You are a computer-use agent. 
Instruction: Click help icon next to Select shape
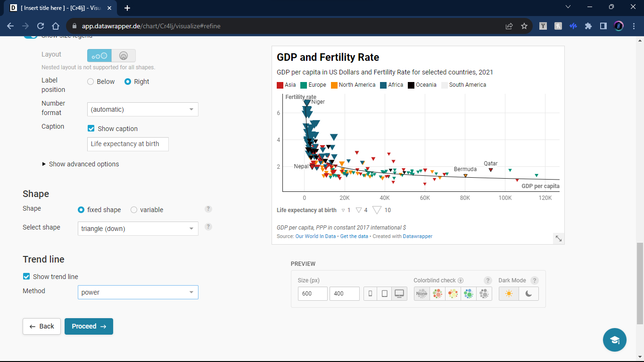(x=208, y=227)
